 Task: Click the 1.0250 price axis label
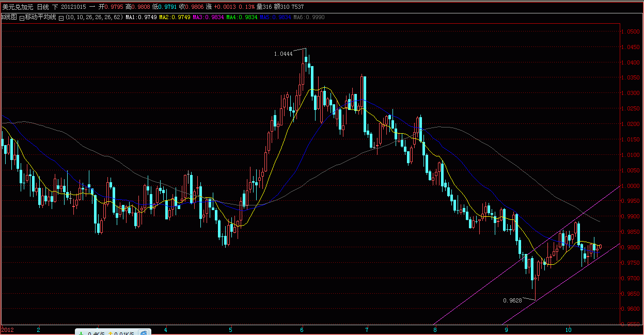631,109
